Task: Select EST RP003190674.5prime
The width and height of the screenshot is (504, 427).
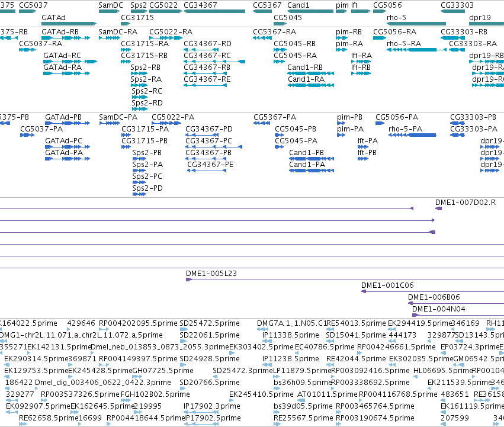Action: (x=338, y=424)
